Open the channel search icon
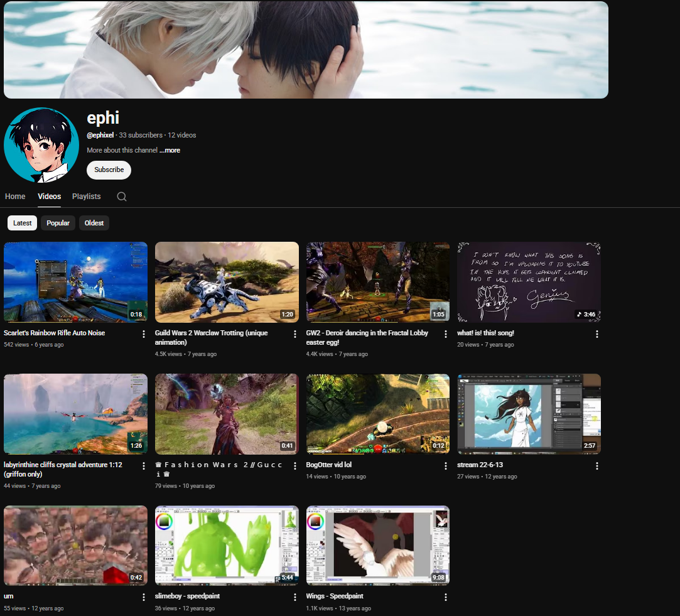Screen dimensions: 680x616 pos(122,197)
